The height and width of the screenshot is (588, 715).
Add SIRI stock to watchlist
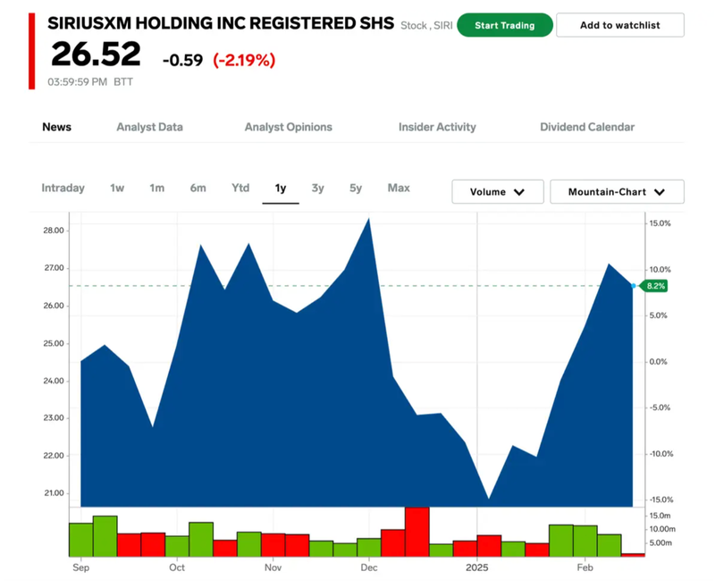619,25
